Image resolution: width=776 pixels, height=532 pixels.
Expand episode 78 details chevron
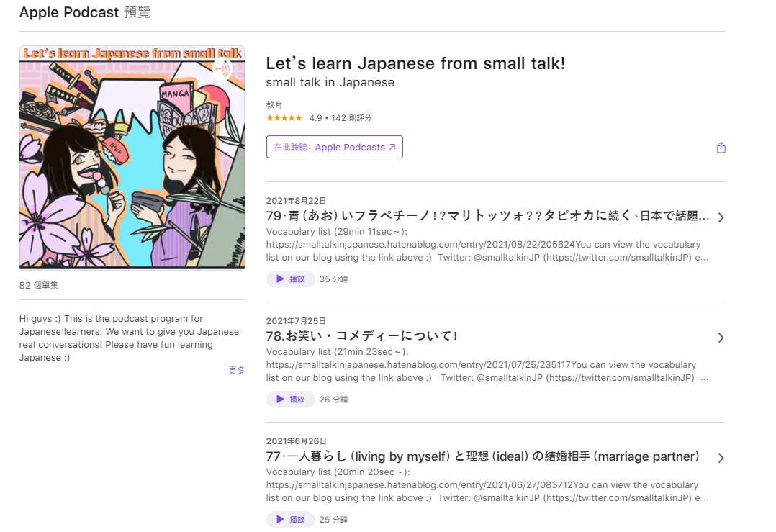[721, 338]
